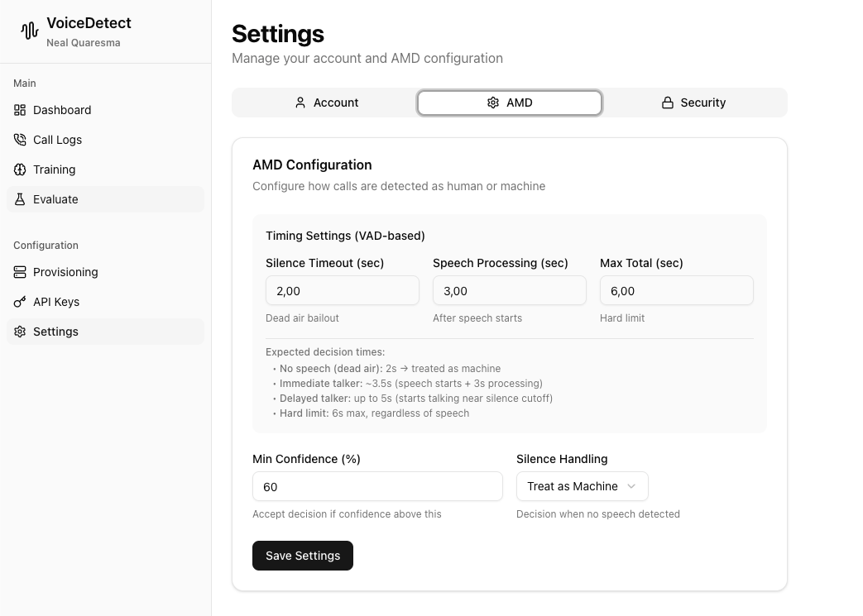
Task: Click the Security lock icon
Action: pos(667,103)
